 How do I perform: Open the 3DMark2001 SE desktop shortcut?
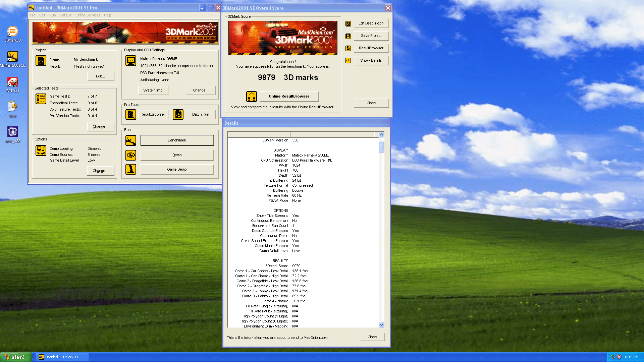point(12,59)
